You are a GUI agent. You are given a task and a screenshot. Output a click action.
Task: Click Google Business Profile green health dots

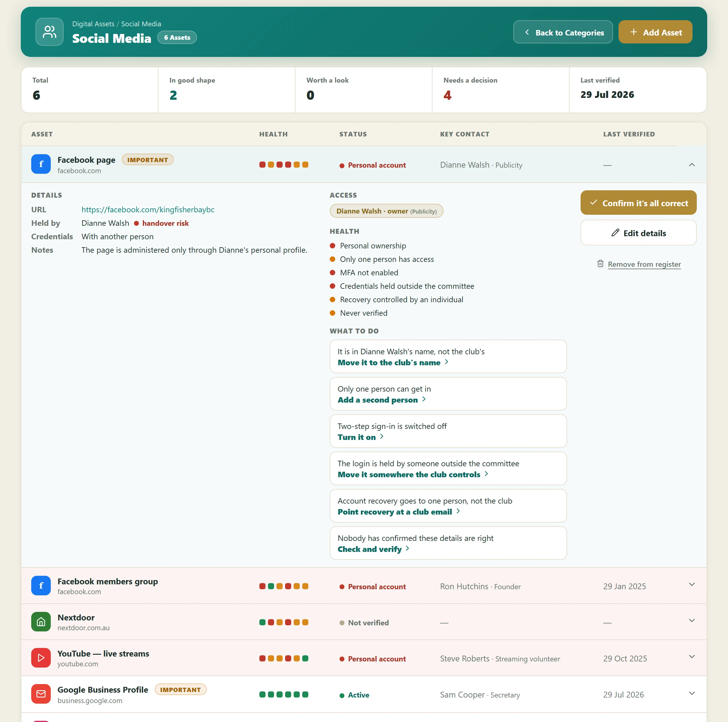(284, 694)
